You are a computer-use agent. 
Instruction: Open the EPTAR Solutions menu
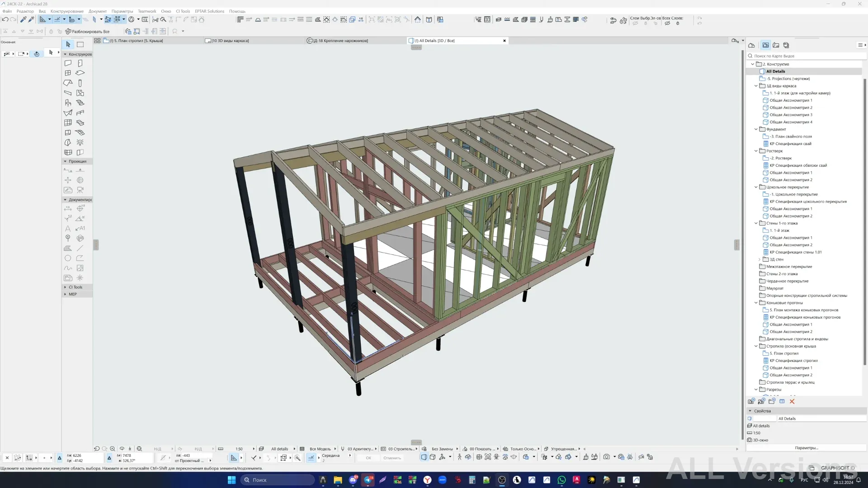[209, 11]
